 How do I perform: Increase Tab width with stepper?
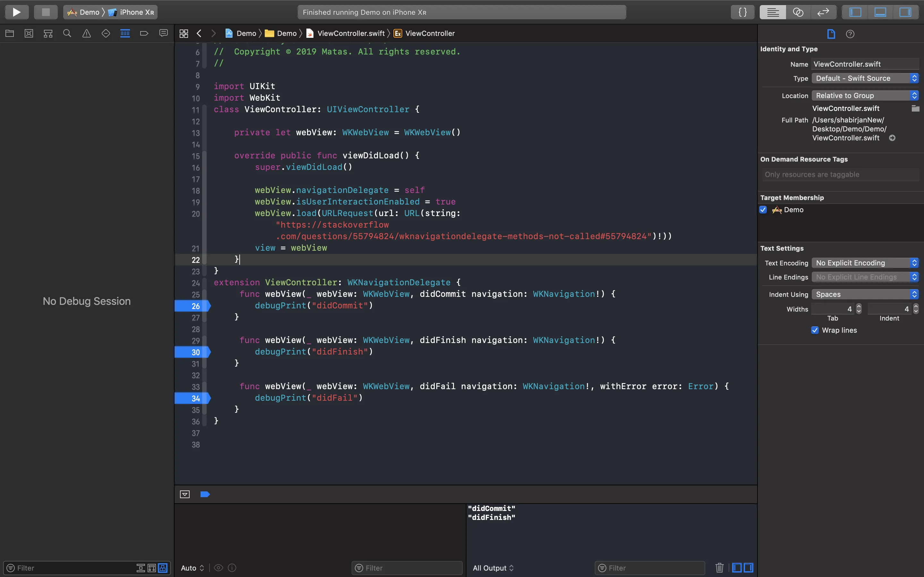(x=859, y=306)
